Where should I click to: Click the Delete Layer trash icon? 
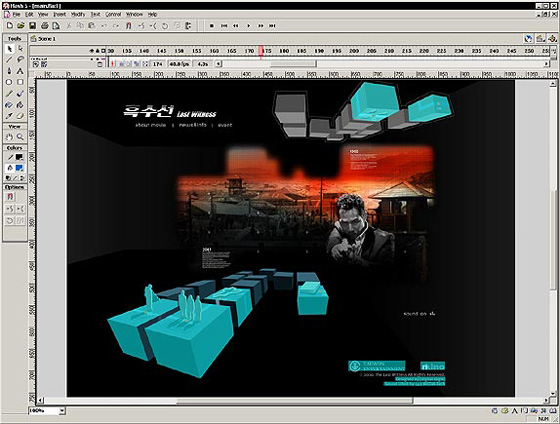coord(100,64)
